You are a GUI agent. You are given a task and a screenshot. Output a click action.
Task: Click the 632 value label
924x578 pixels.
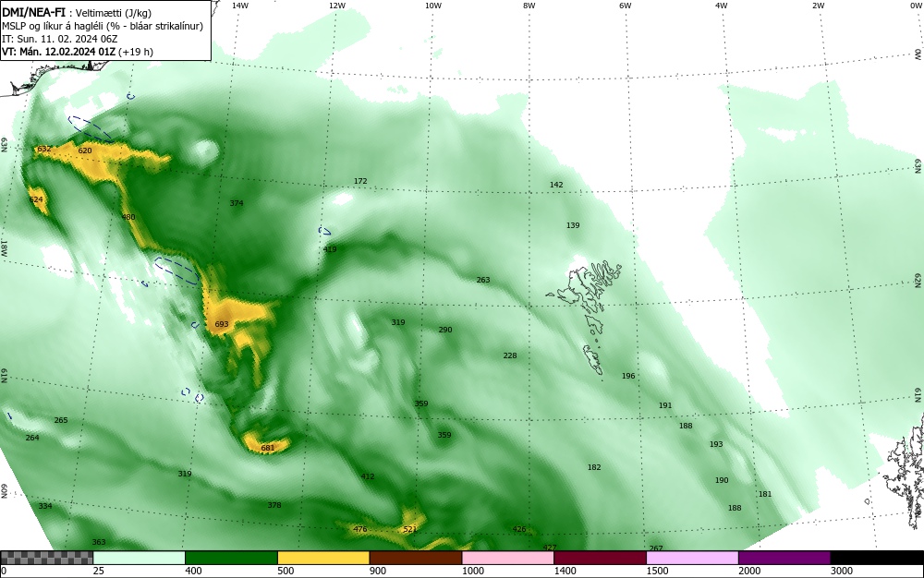44,149
